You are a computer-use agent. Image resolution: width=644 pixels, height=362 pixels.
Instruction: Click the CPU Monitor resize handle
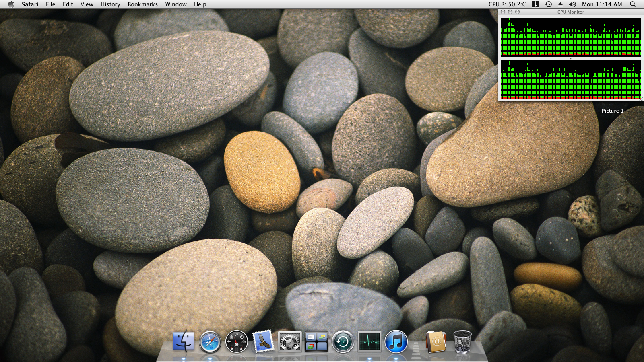641,99
